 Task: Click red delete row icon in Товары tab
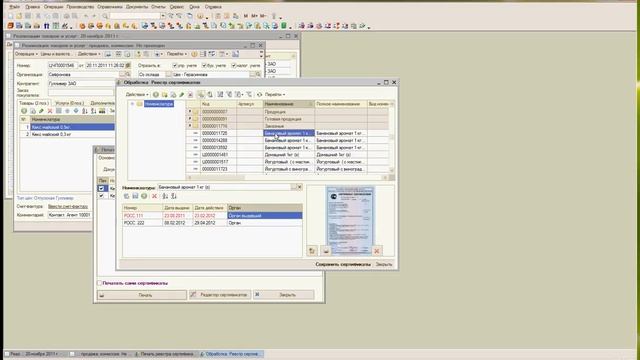pyautogui.click(x=50, y=111)
